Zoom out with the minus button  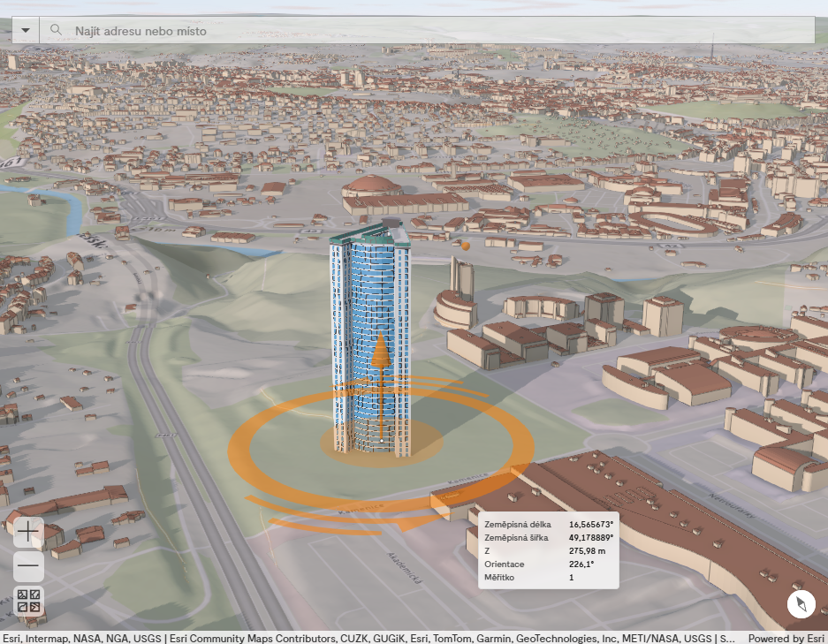[28, 565]
